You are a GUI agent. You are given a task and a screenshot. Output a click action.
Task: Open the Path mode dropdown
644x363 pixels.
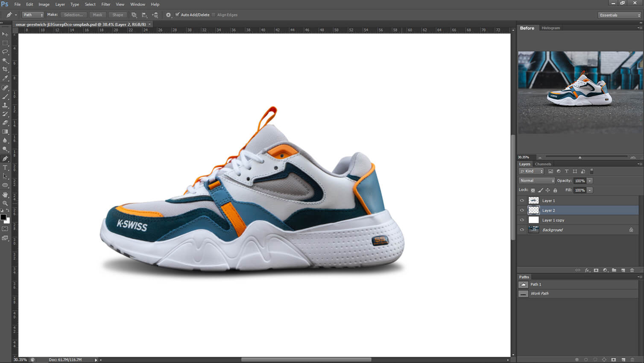[33, 15]
